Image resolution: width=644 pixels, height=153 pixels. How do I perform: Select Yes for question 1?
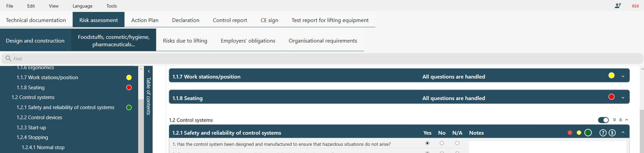[x=427, y=143]
